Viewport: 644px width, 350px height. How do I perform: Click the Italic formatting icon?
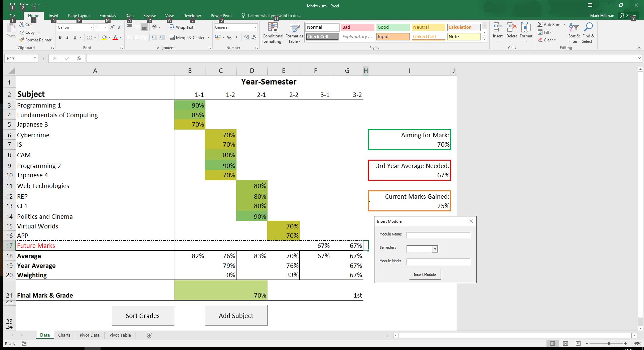[67, 37]
